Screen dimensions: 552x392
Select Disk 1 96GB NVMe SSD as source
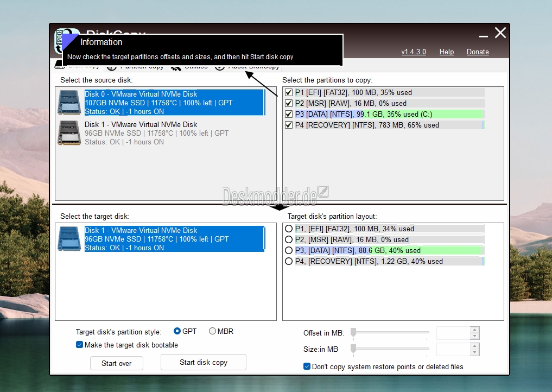tap(157, 133)
